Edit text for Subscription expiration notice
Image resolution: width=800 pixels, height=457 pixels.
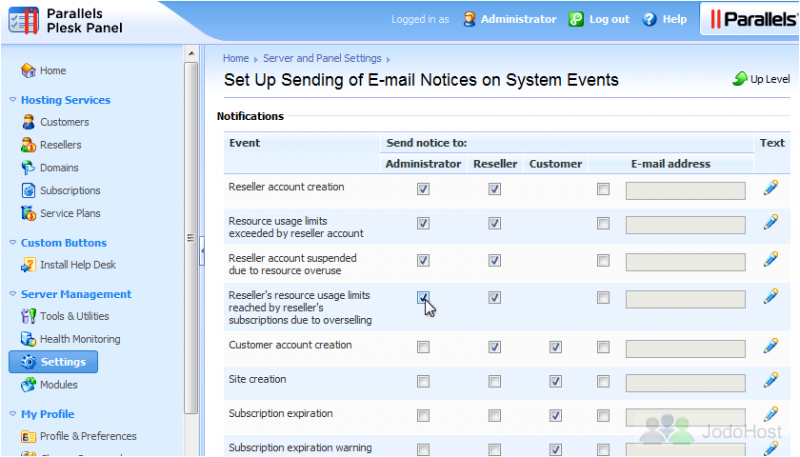tap(771, 414)
